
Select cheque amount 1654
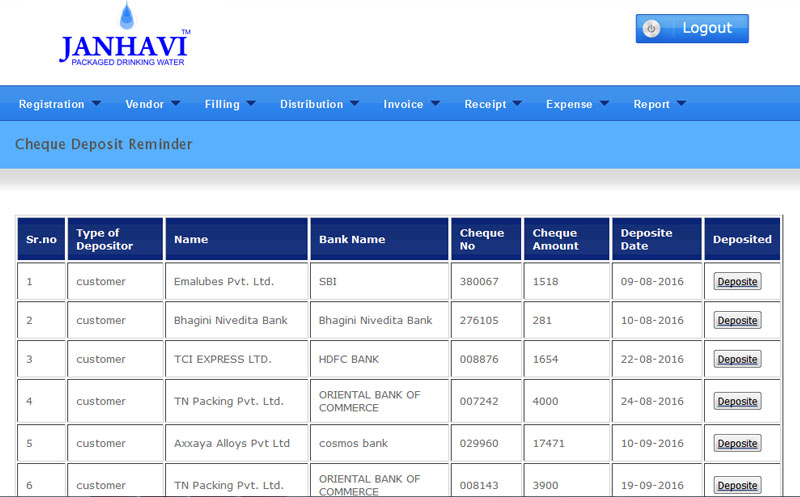pyautogui.click(x=566, y=359)
